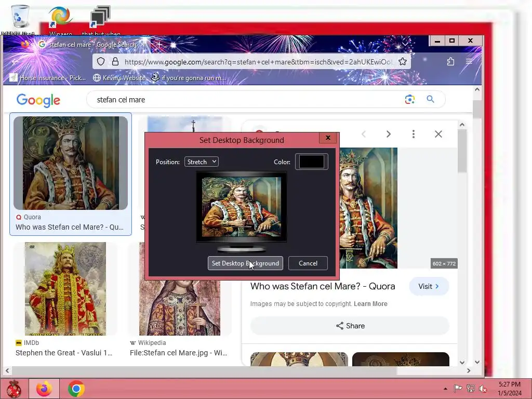Click the blue magnifier search icon
532x399 pixels.
[430, 99]
